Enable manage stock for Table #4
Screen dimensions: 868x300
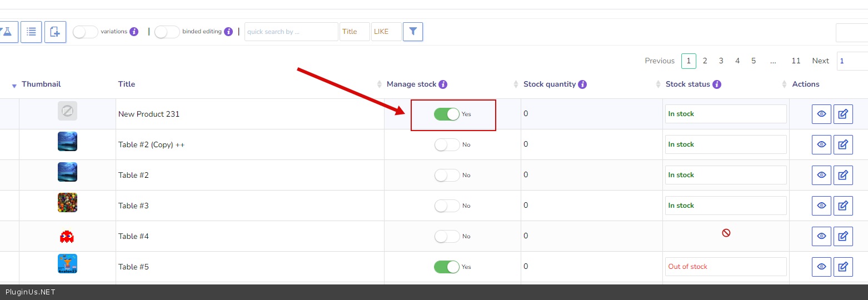click(x=447, y=236)
